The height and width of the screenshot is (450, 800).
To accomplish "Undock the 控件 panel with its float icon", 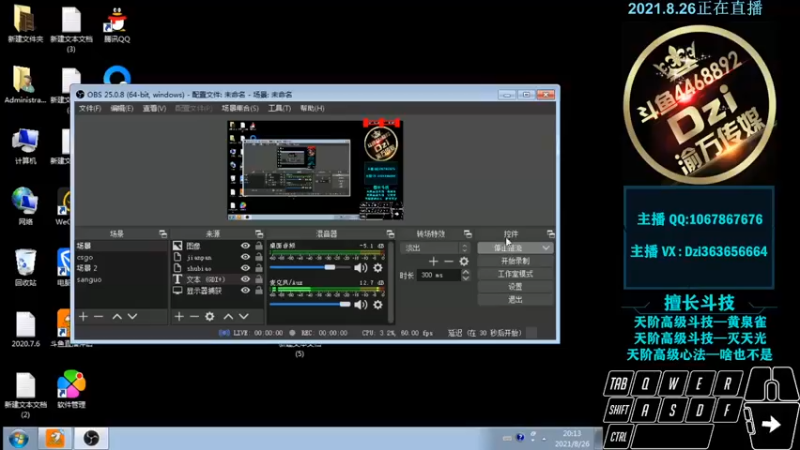I will pos(551,234).
